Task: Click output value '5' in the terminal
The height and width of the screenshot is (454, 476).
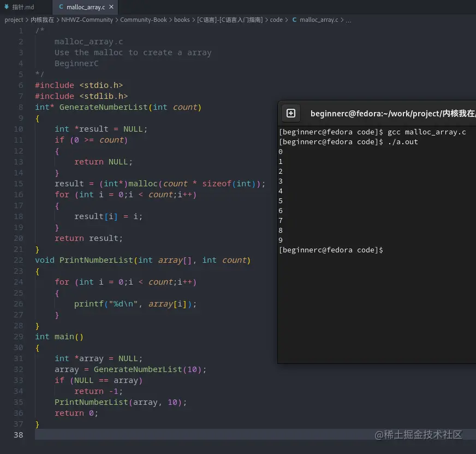Action: (281, 201)
